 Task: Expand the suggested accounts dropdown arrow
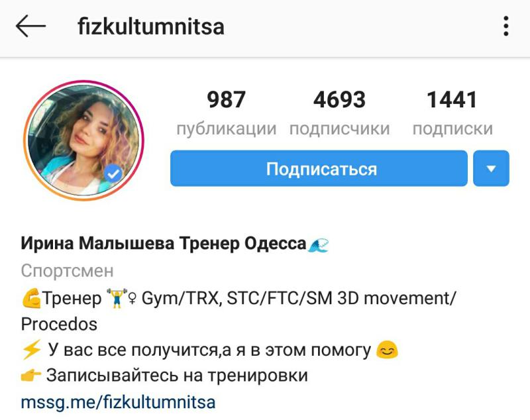[491, 168]
